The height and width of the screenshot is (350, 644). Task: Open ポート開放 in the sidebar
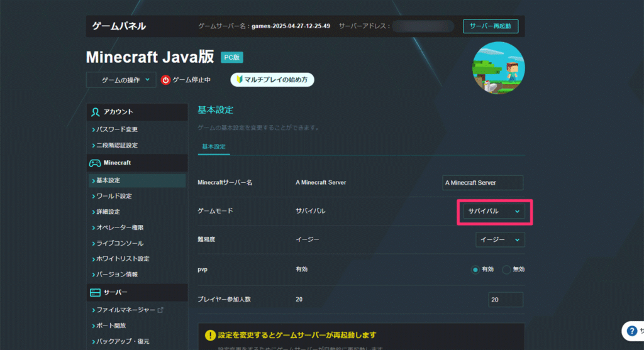point(111,325)
